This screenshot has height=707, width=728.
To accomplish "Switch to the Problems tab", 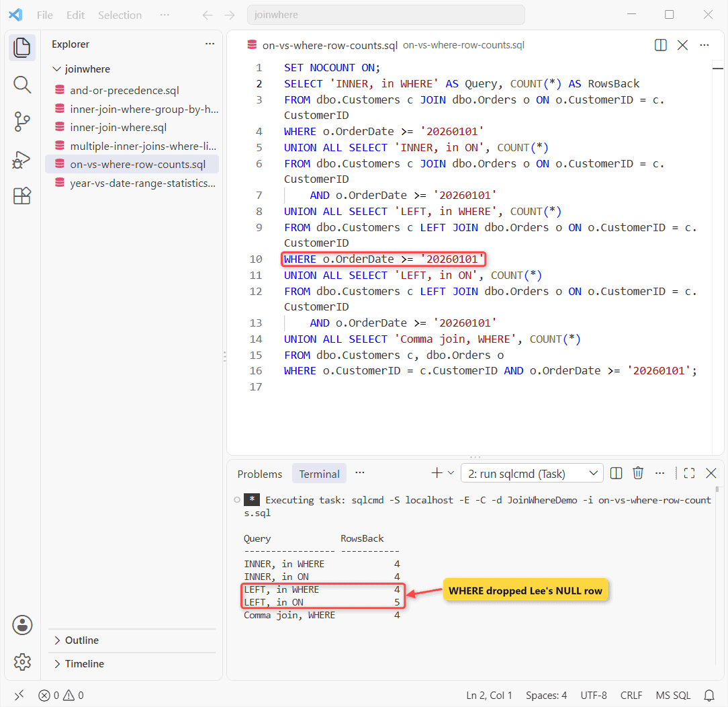I will (x=259, y=474).
